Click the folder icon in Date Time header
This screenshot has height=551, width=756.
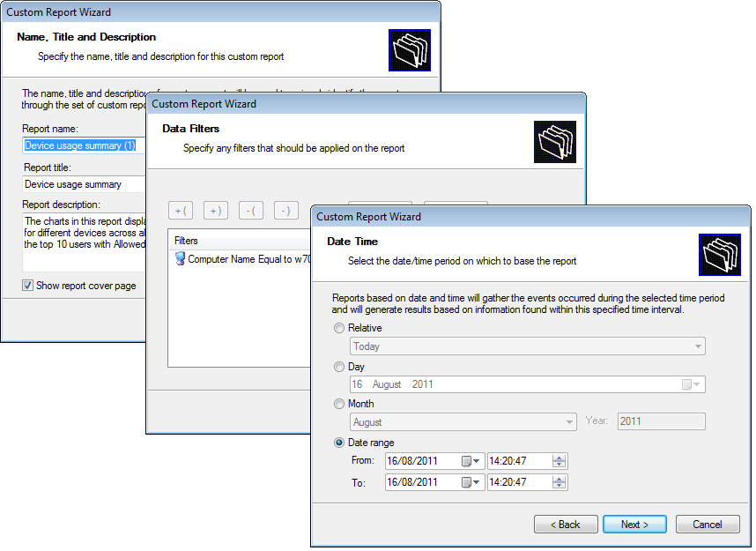tap(720, 255)
